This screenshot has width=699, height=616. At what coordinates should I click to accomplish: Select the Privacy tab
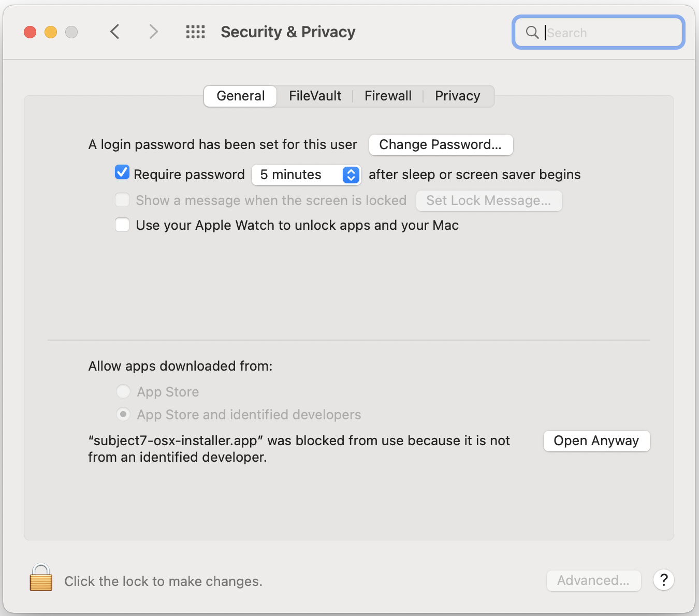point(457,96)
